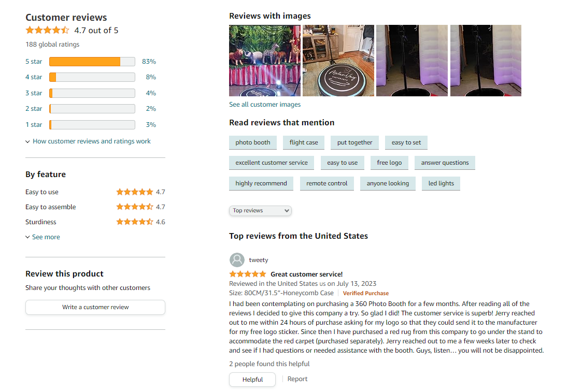Click the 5 star rating bar

tap(92, 62)
